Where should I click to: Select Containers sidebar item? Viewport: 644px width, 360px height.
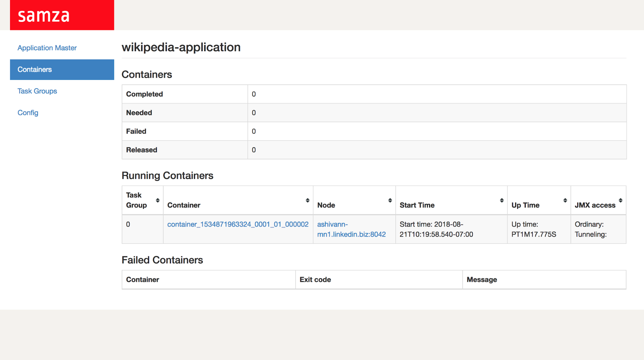pos(34,70)
